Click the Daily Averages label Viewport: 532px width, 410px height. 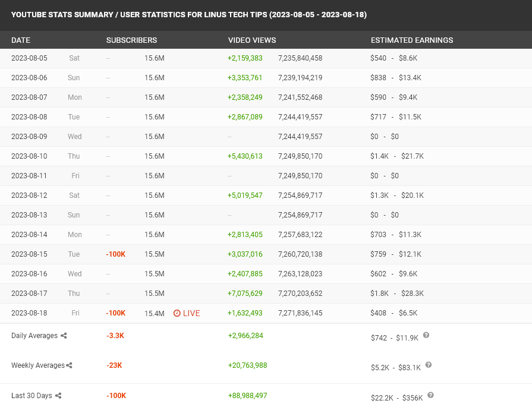[34, 336]
